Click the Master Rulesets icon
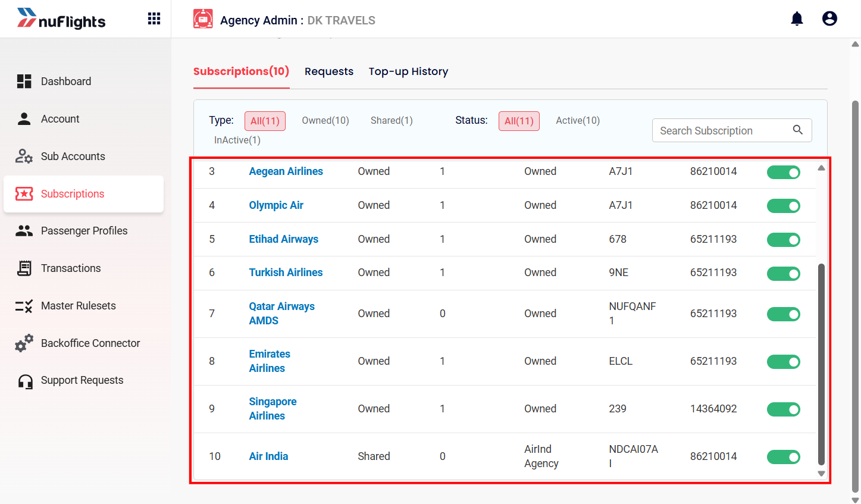861x504 pixels. [x=24, y=306]
